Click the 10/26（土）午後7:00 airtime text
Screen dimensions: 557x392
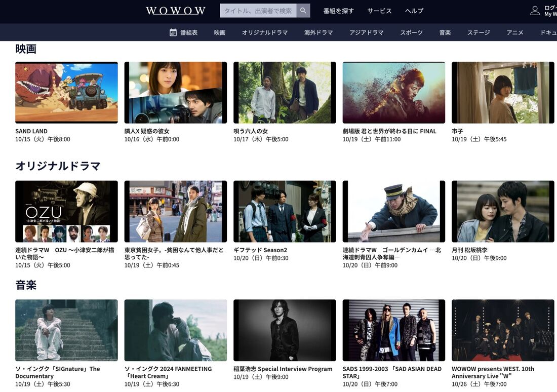(479, 384)
